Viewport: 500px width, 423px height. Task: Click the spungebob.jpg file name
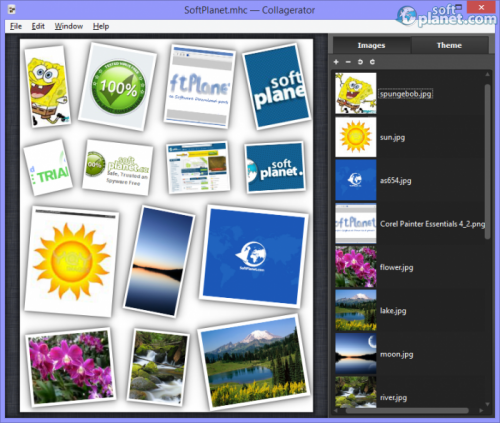coord(406,94)
